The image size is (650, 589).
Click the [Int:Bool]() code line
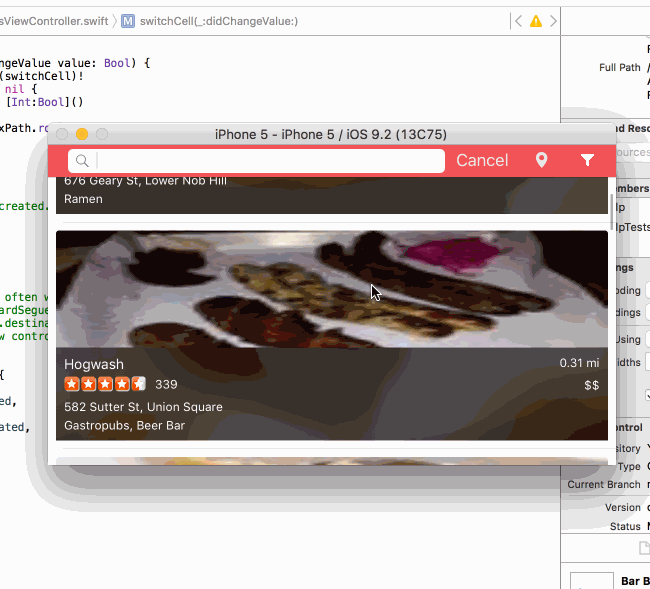[x=44, y=102]
